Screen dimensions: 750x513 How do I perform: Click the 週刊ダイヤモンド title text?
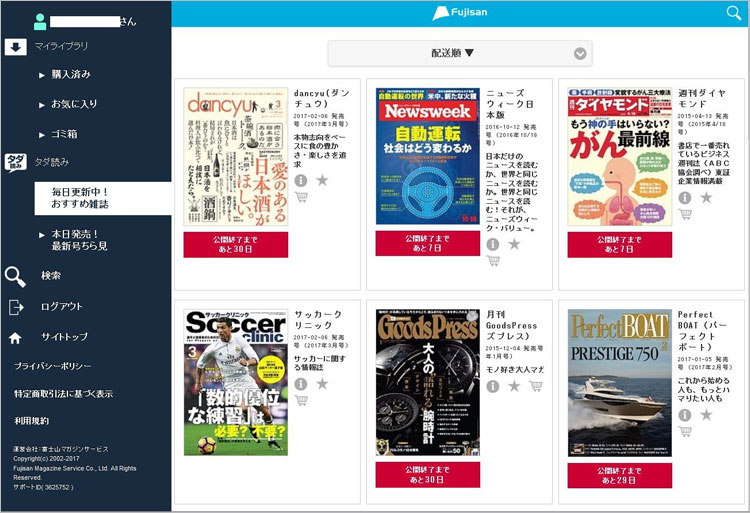[702, 98]
